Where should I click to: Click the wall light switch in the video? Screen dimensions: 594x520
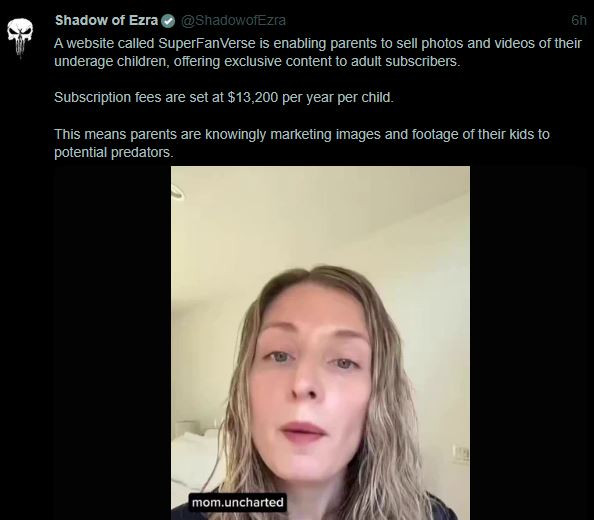click(461, 453)
